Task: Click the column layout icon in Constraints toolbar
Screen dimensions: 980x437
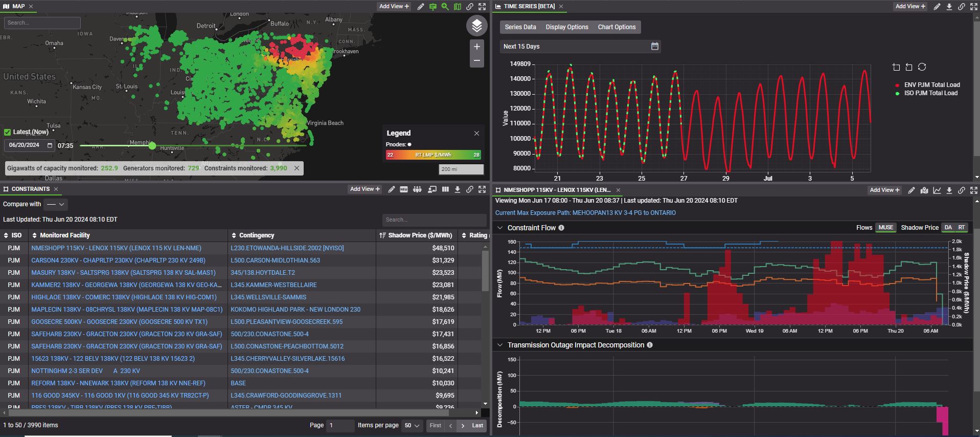Action: click(445, 189)
